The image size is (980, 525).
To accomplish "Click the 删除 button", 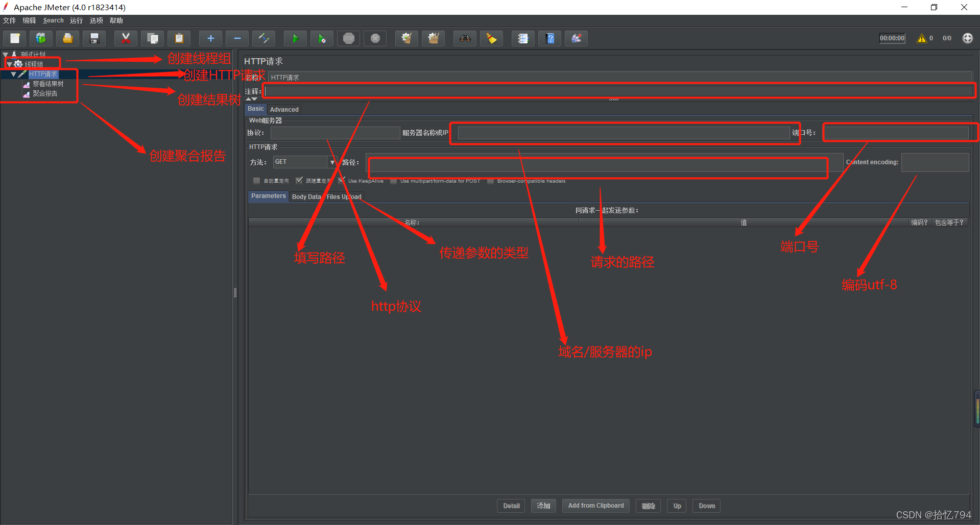I will tap(649, 506).
